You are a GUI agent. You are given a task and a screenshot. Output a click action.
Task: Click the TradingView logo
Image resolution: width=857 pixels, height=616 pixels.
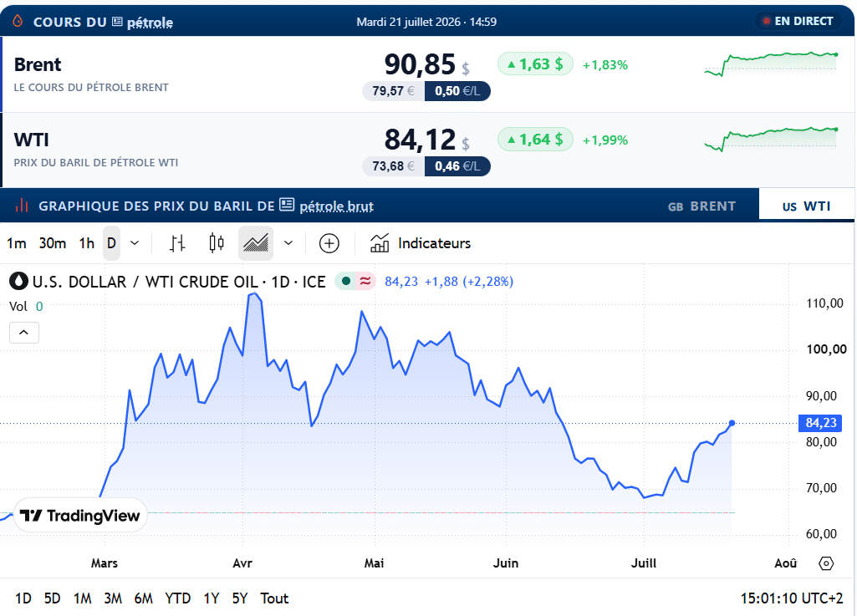[79, 516]
